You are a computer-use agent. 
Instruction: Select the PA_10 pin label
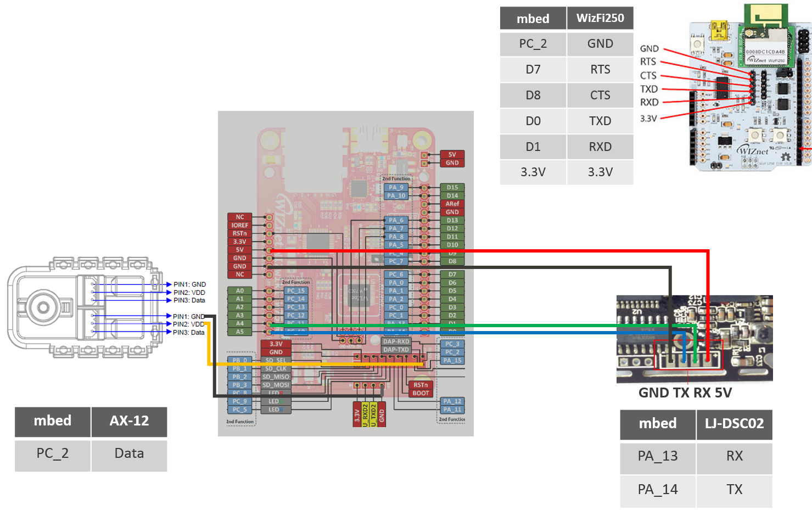point(396,195)
